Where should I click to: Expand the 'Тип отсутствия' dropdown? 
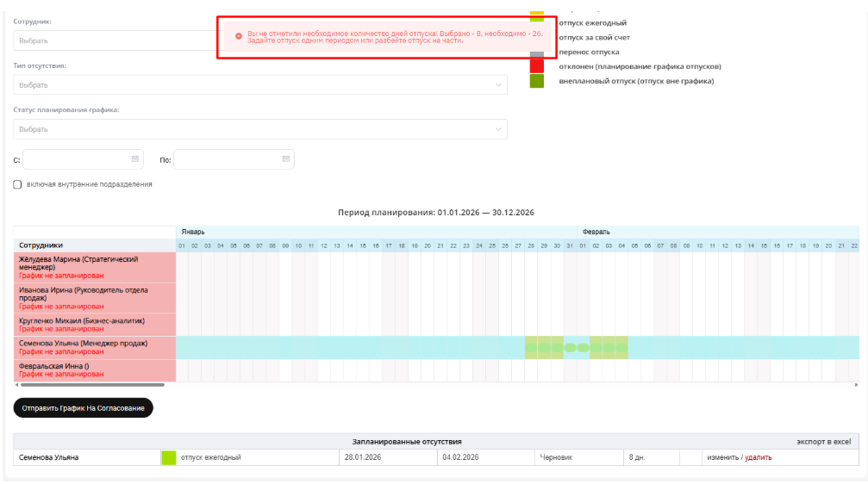click(x=259, y=85)
